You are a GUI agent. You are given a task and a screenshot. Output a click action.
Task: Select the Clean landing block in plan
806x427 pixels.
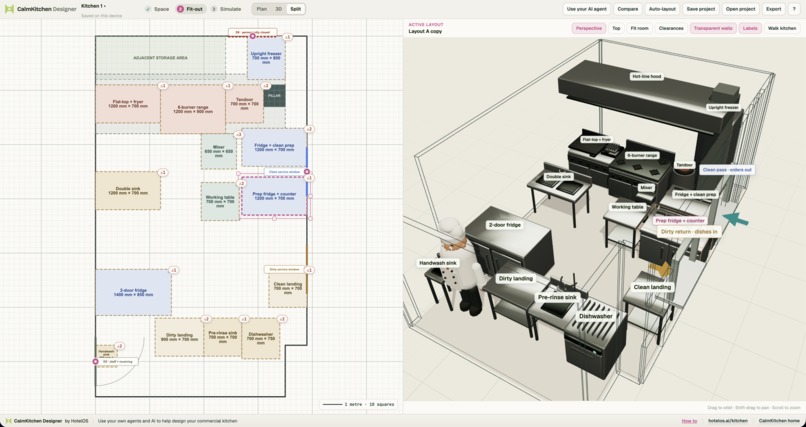(x=287, y=288)
